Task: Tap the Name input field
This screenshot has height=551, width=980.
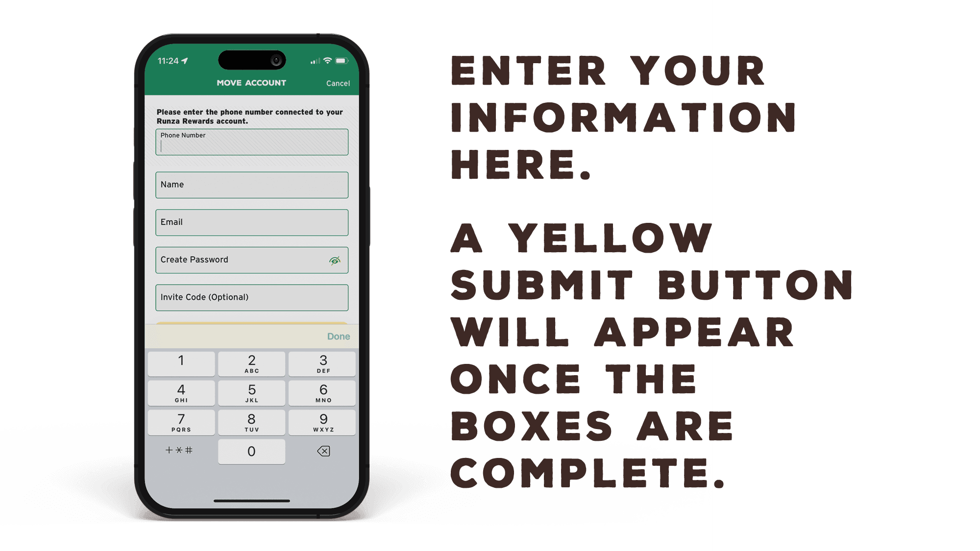Action: tap(252, 184)
